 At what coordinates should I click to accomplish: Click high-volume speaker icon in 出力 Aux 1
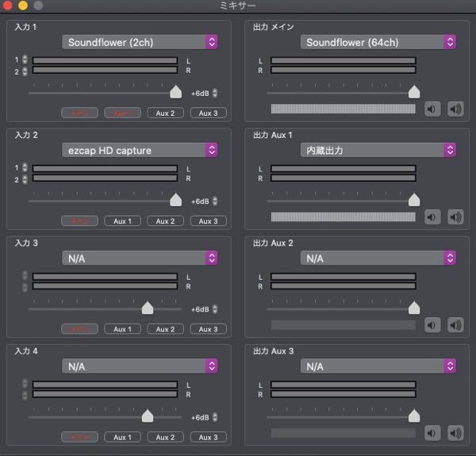455,217
